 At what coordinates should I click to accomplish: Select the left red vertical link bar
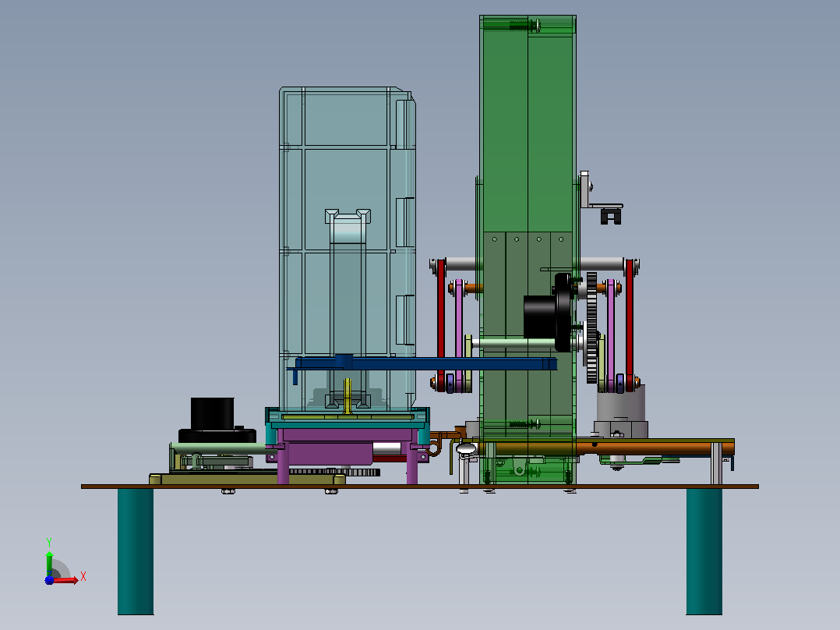pos(441,325)
